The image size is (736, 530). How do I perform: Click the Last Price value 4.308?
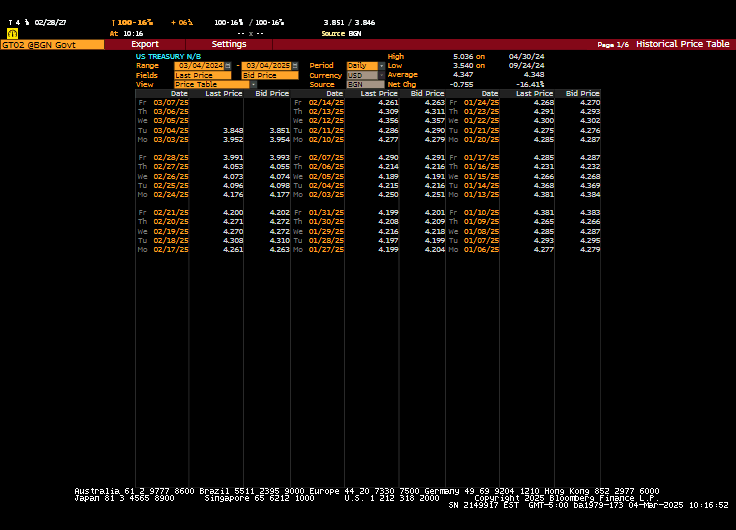pos(233,240)
